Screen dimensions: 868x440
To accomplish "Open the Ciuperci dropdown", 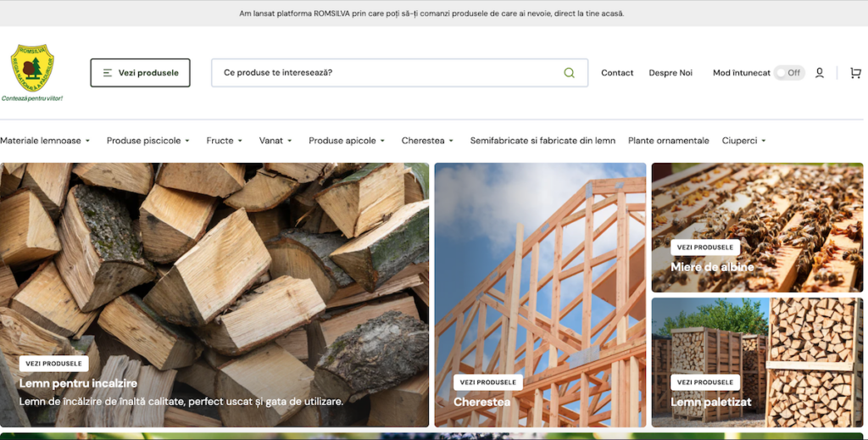I will click(x=743, y=141).
